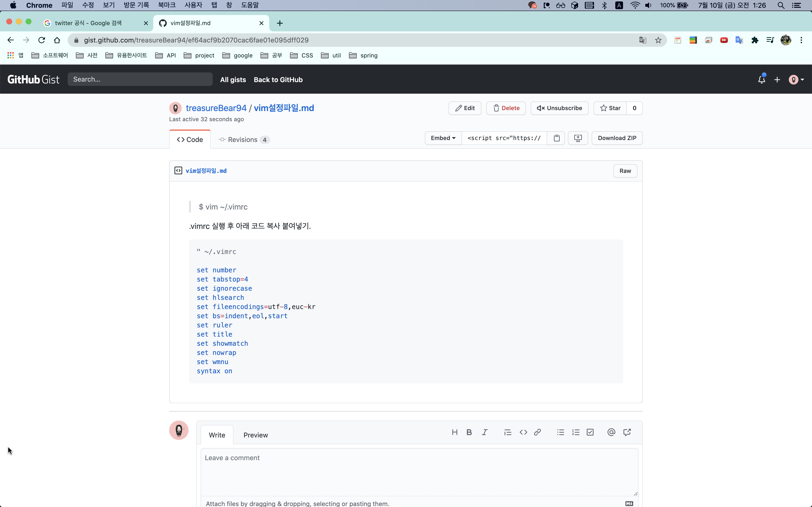Screen dimensions: 812x507
Task: Unsubscribe from gist notifications
Action: pyautogui.click(x=559, y=108)
